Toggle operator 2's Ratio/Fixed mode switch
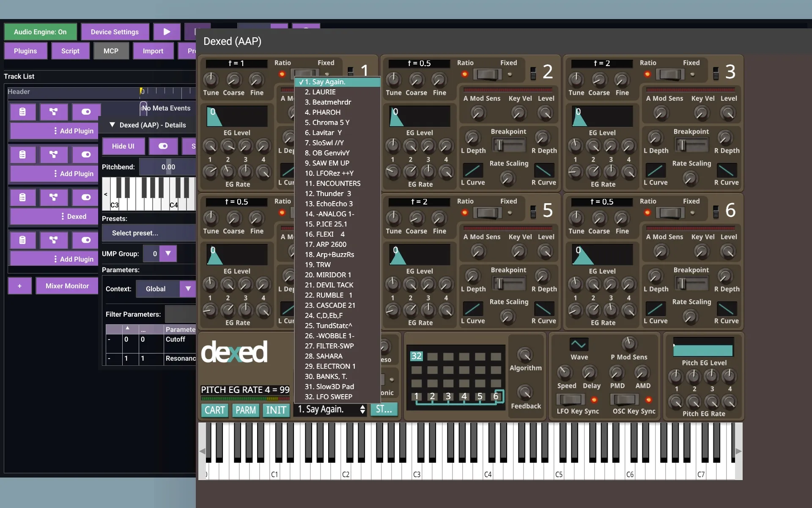 pyautogui.click(x=487, y=75)
